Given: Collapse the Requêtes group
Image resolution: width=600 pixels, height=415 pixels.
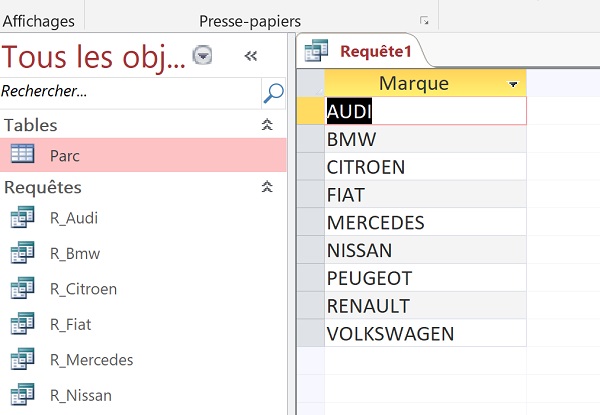Looking at the screenshot, I should pos(267,187).
